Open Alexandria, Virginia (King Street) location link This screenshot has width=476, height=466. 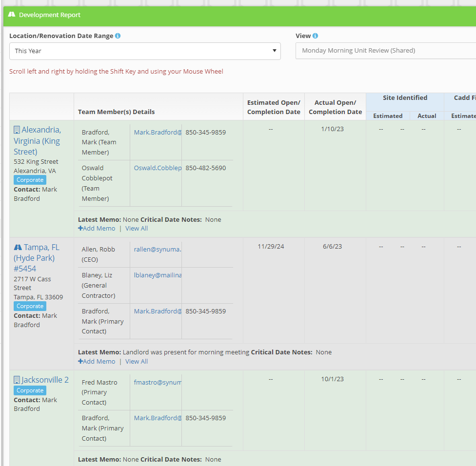point(37,141)
